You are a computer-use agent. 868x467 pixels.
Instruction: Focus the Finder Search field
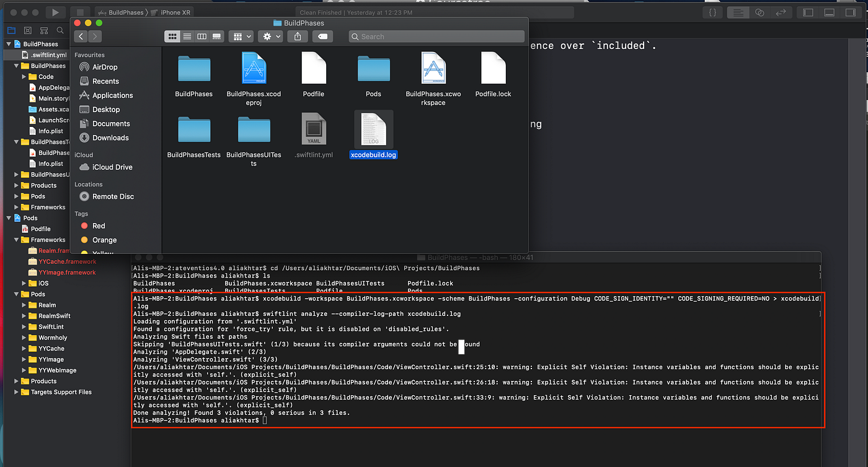[x=436, y=37]
